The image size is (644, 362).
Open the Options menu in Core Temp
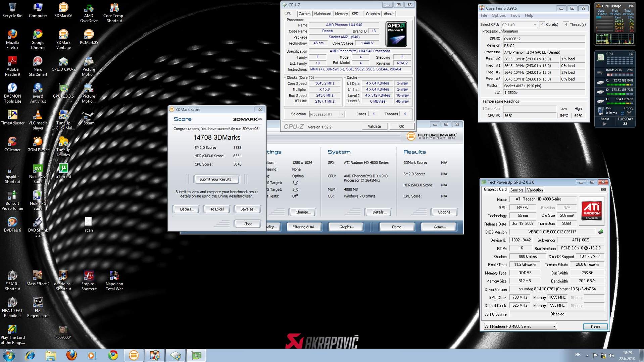(x=498, y=15)
